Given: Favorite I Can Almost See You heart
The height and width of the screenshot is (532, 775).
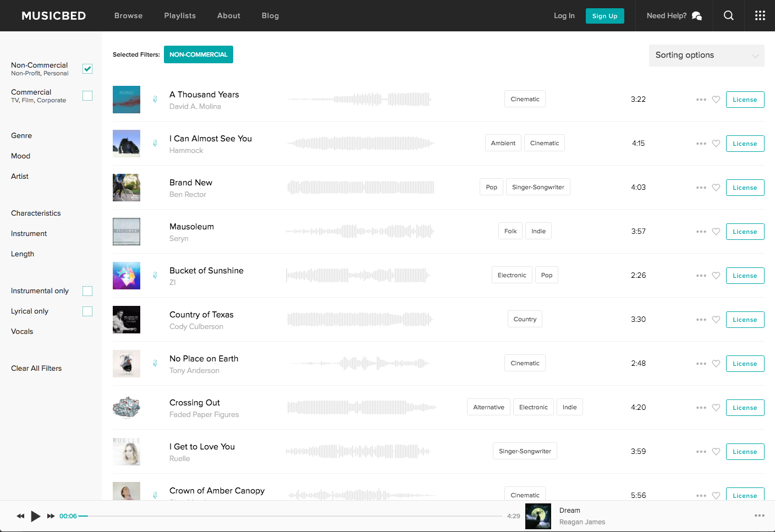Looking at the screenshot, I should pyautogui.click(x=716, y=144).
